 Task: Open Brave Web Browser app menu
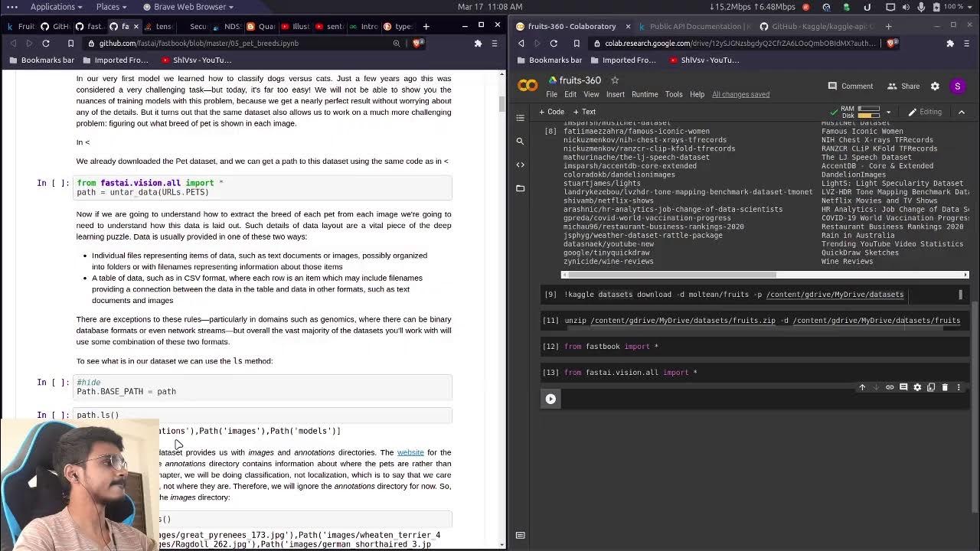(188, 6)
